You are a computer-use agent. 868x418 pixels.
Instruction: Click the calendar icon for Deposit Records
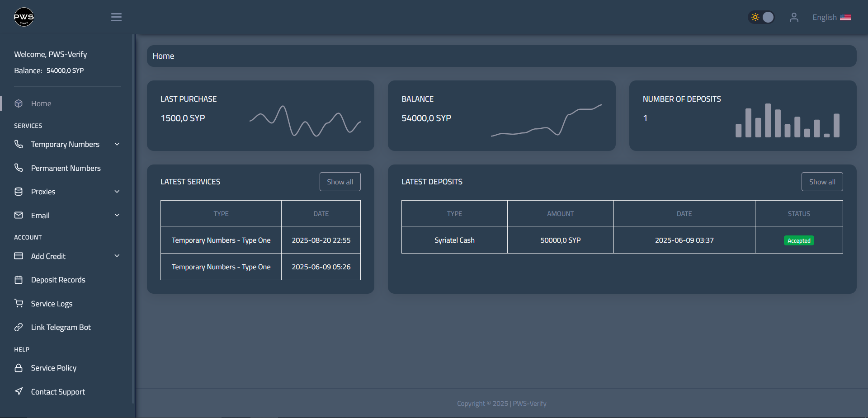click(19, 280)
